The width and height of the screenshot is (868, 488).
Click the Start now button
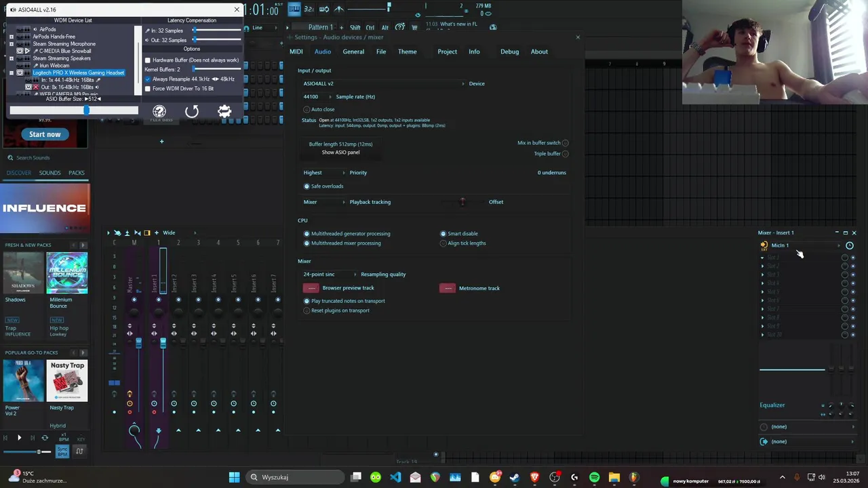coord(45,134)
